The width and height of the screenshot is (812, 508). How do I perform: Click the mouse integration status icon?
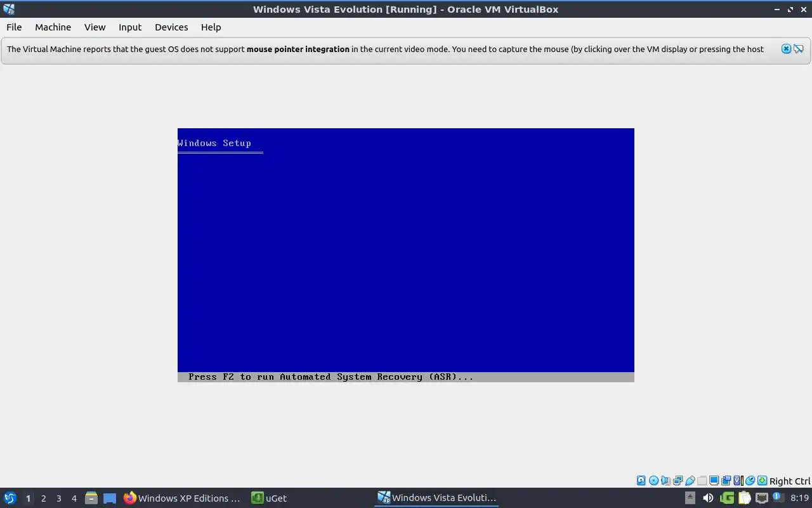click(x=750, y=481)
